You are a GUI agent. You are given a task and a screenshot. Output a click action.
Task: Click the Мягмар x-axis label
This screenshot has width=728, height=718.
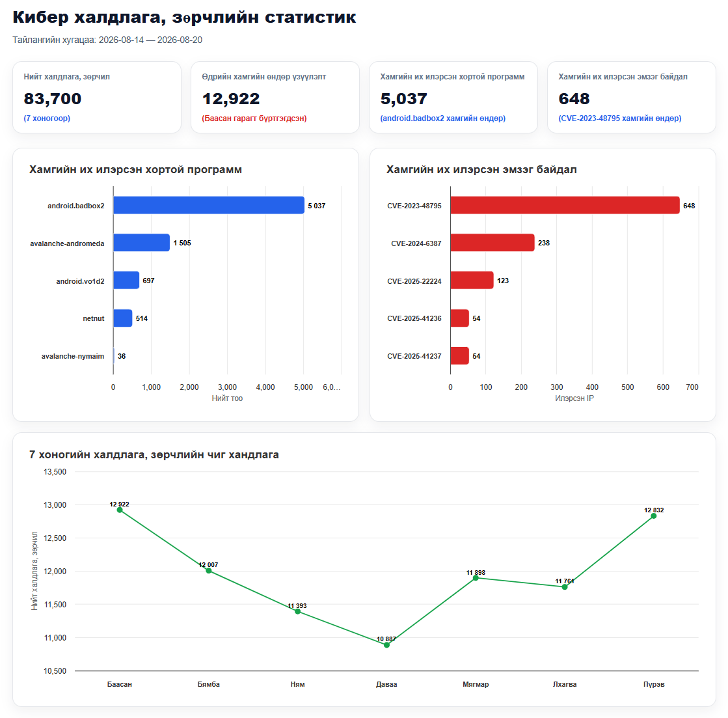[476, 684]
